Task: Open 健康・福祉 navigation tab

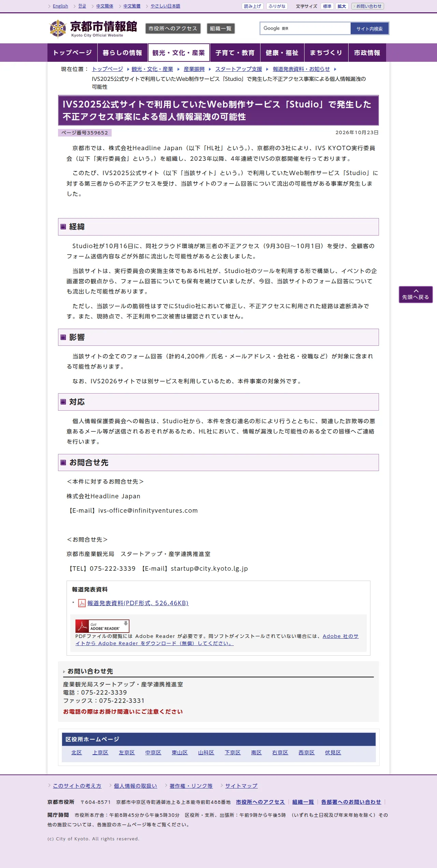Action: [282, 53]
